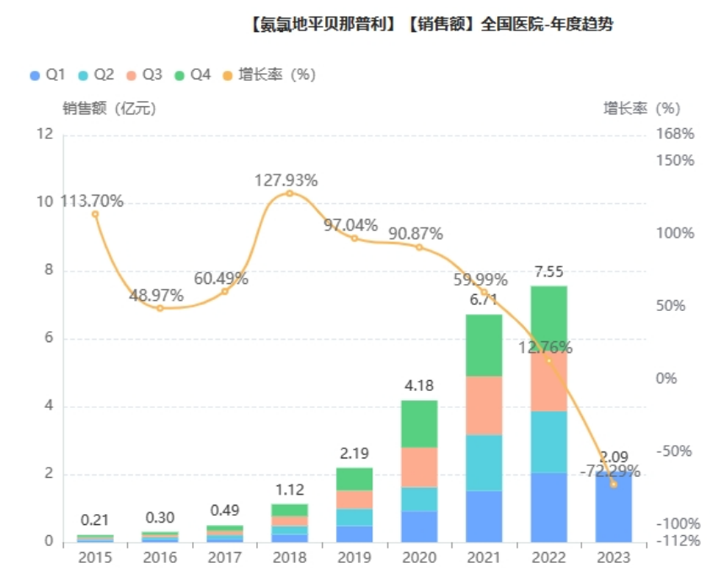This screenshot has width=728, height=568.
Task: Click the -72.29% marker for 2023
Action: click(613, 485)
